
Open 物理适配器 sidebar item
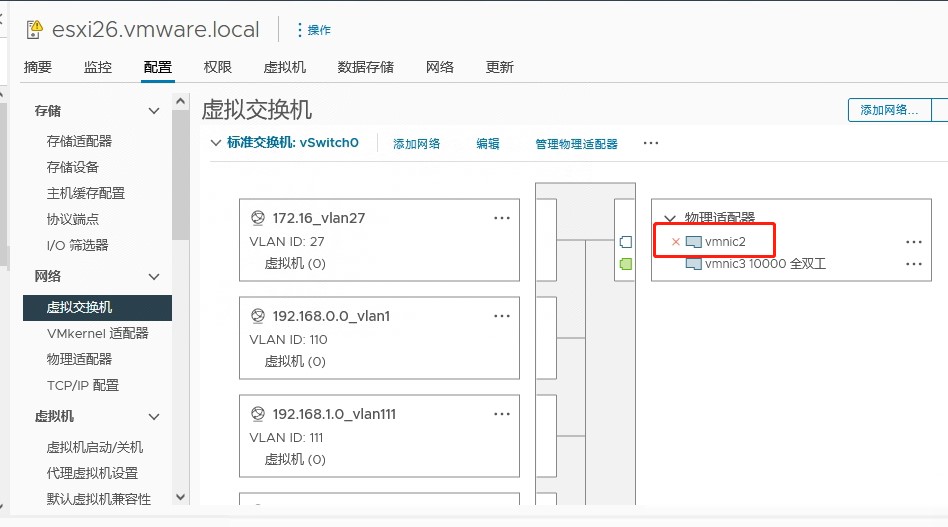pos(79,360)
